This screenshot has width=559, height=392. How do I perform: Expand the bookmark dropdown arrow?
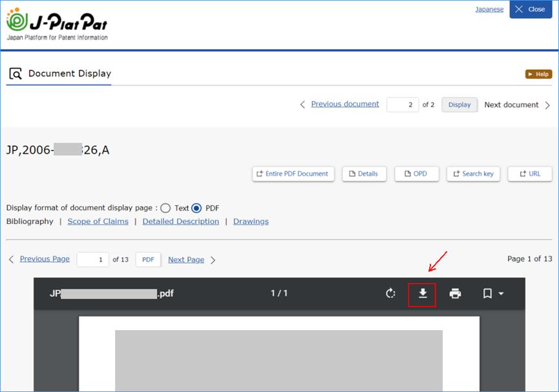pyautogui.click(x=501, y=294)
